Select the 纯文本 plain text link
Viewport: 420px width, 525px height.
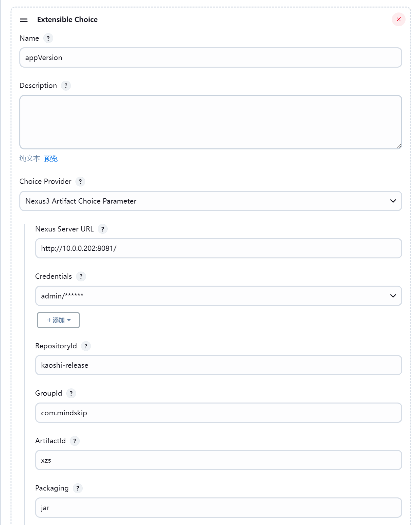[x=30, y=159]
